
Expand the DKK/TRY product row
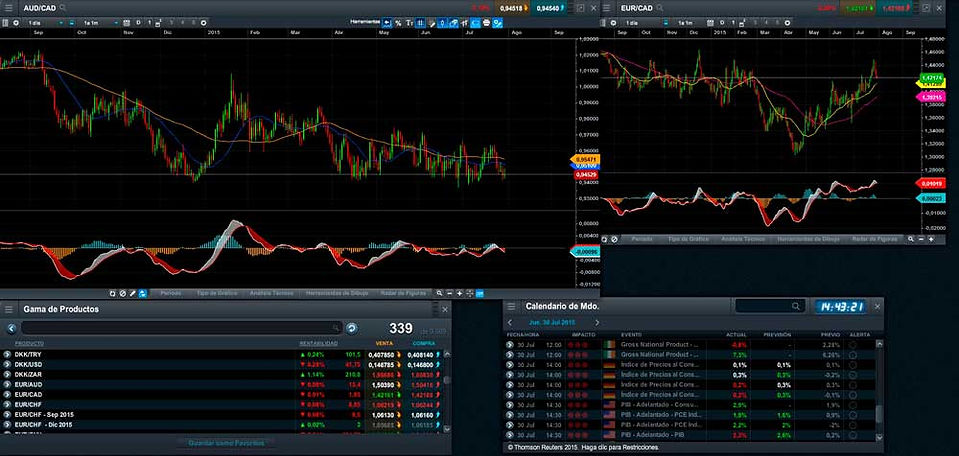7,355
